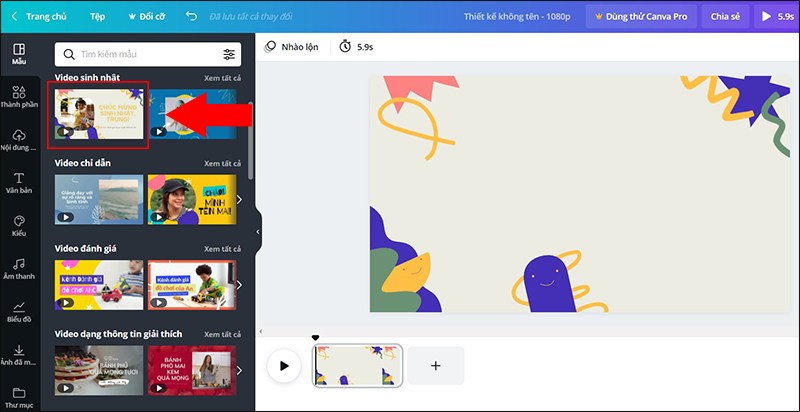The image size is (800, 412).
Task: Click the timeline play button
Action: (284, 366)
